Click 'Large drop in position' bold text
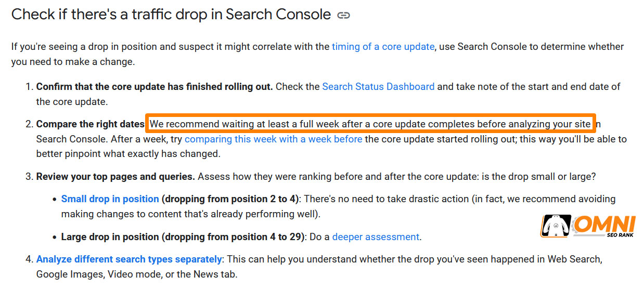Screen dimensions: 644x289 110,237
